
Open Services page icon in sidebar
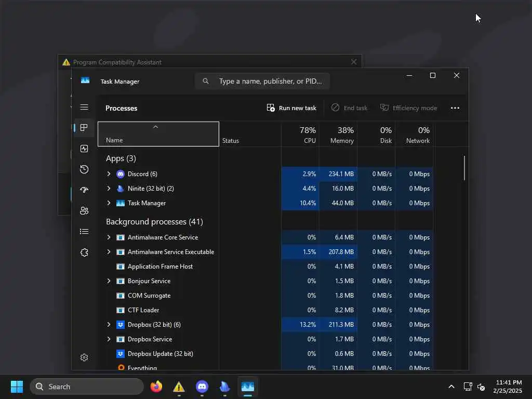tap(84, 252)
